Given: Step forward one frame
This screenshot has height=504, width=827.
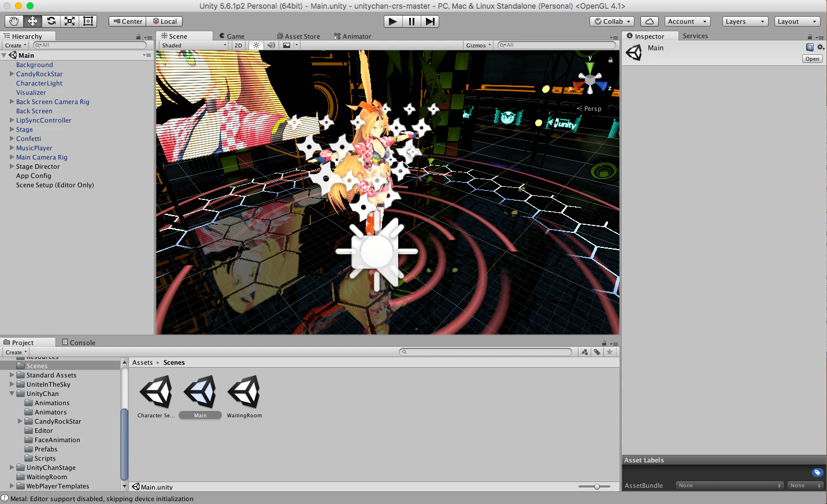Looking at the screenshot, I should tap(430, 21).
